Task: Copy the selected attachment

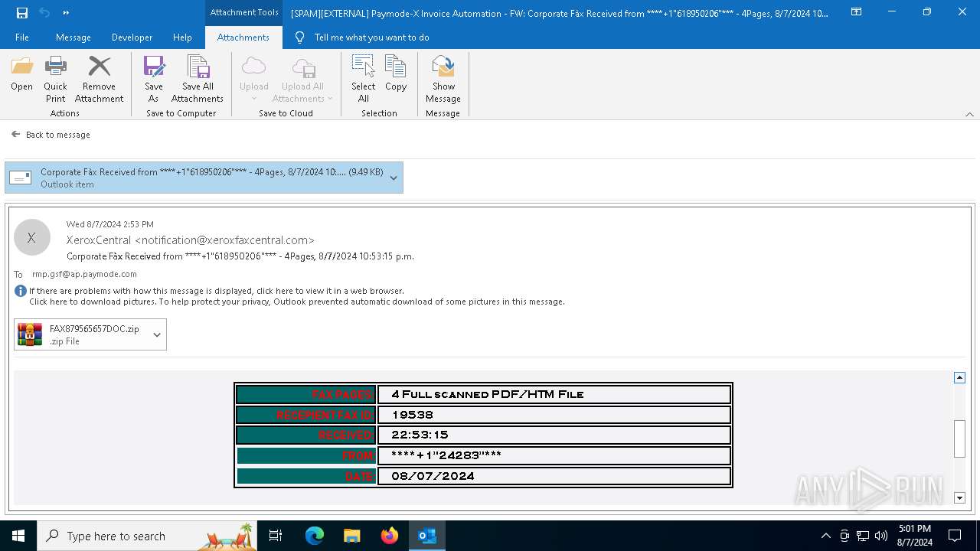Action: (396, 74)
